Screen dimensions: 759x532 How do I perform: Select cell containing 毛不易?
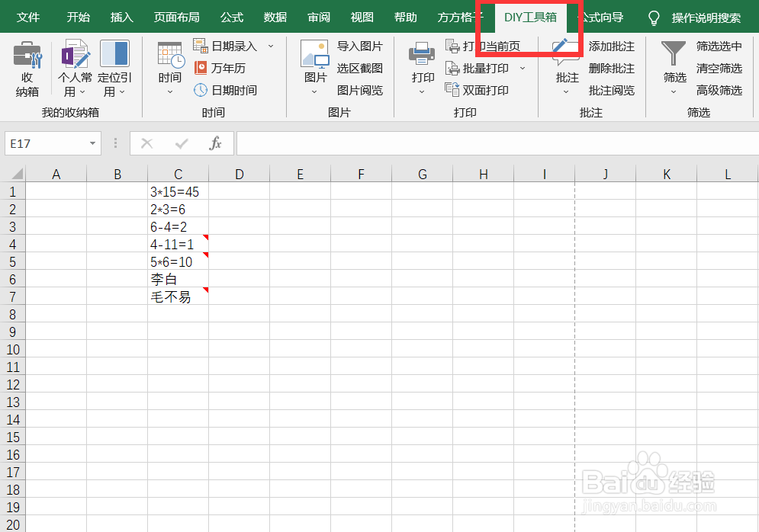(178, 296)
